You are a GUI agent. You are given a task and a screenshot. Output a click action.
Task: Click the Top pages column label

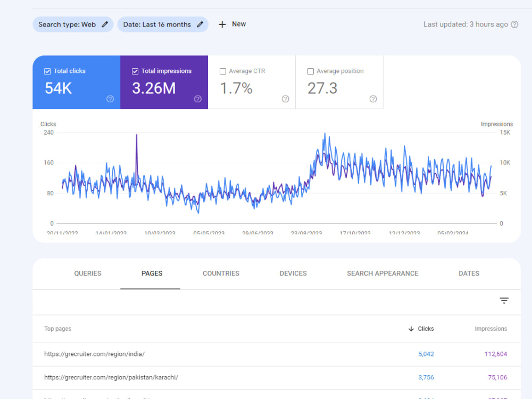point(57,329)
